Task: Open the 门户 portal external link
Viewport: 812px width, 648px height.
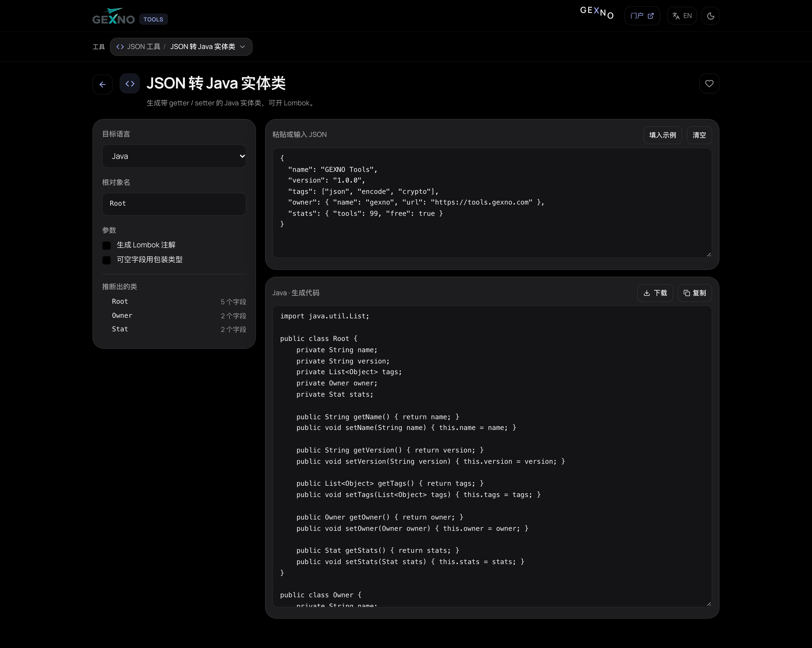Action: coord(642,16)
